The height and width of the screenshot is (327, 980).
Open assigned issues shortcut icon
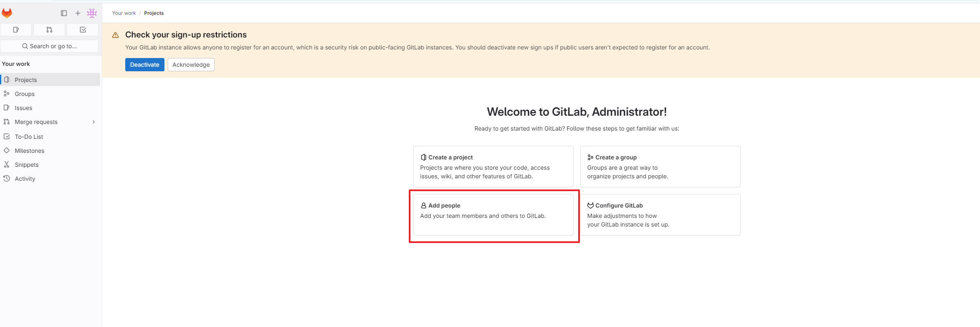pos(16,30)
